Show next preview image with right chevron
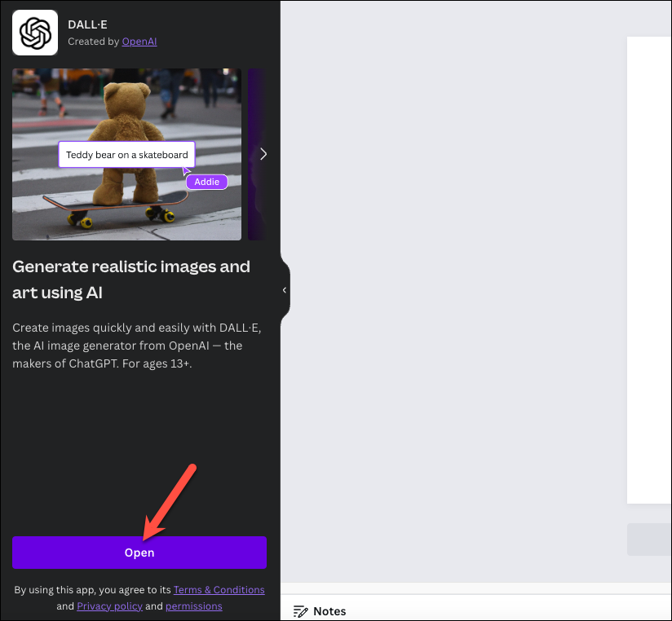Image resolution: width=672 pixels, height=621 pixels. pyautogui.click(x=263, y=154)
